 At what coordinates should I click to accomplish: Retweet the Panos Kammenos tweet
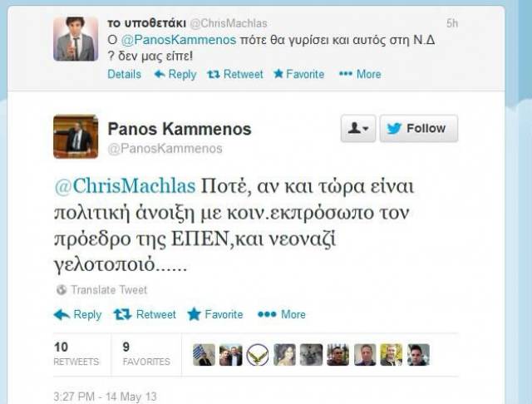click(145, 314)
